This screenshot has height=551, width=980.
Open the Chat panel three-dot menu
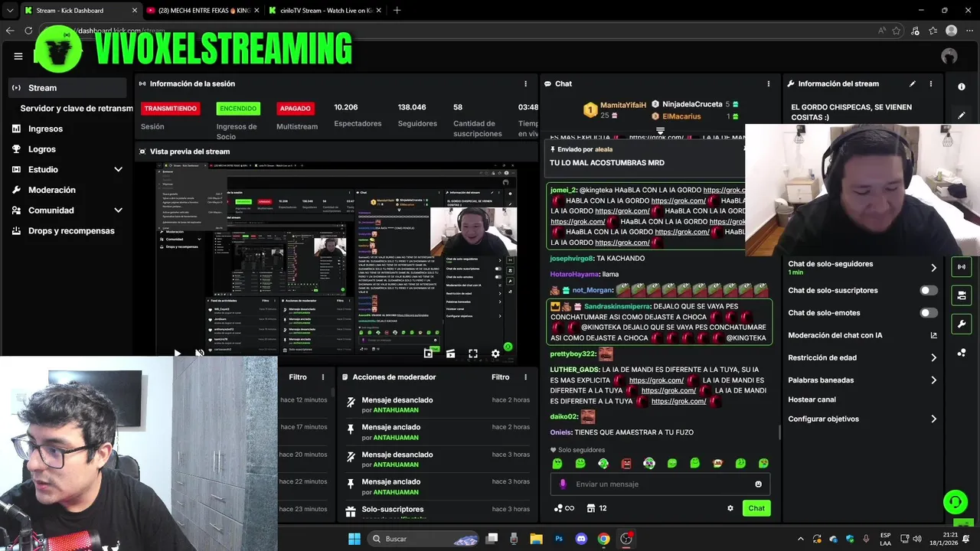pos(769,83)
